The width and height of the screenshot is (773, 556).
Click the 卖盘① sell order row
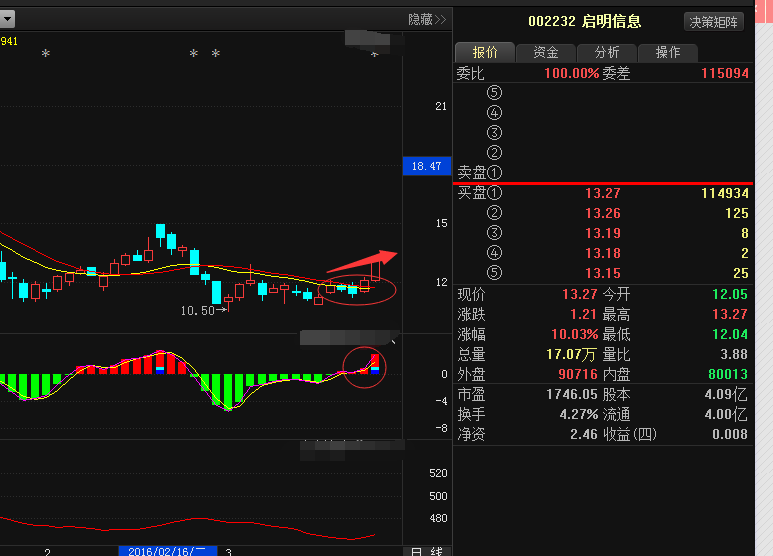coord(480,173)
